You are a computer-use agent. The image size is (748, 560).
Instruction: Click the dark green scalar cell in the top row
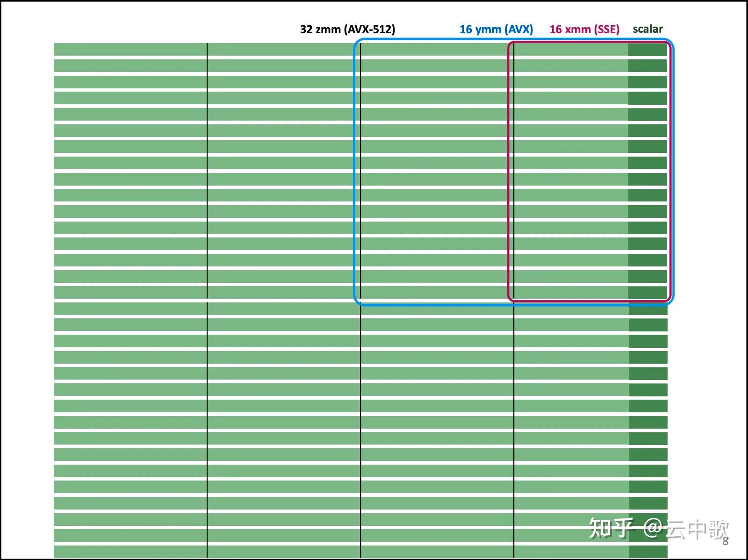click(x=647, y=50)
